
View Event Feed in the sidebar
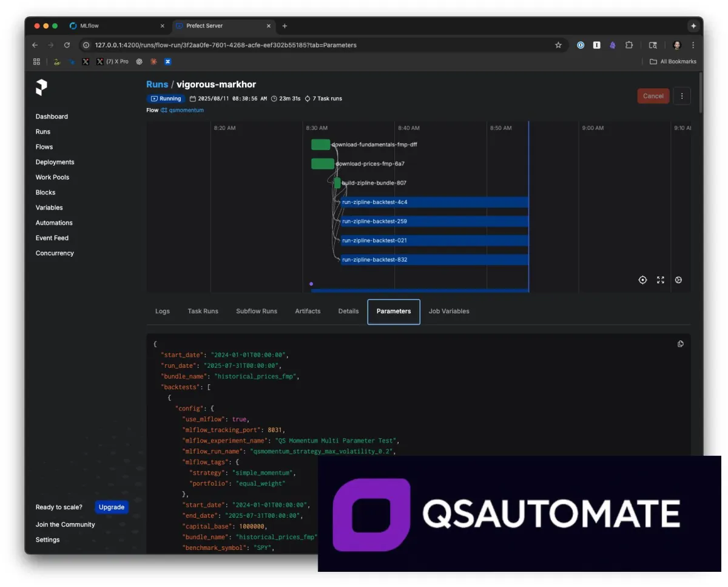[x=52, y=238]
